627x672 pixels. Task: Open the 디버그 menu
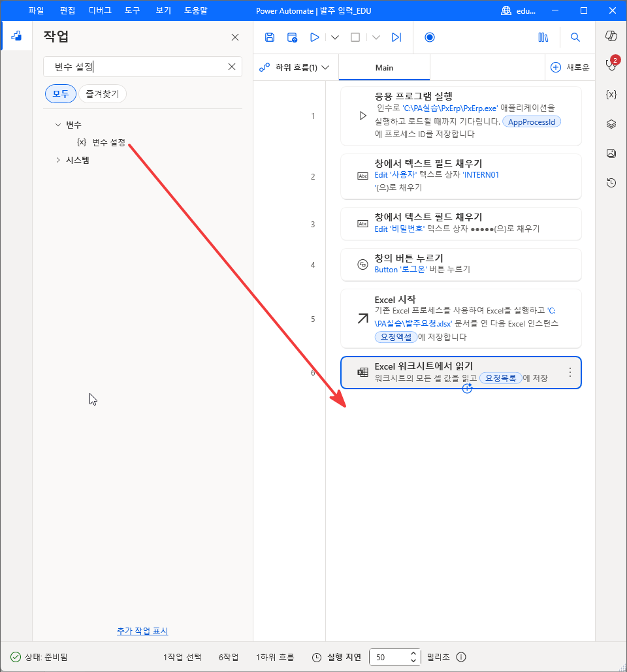click(100, 10)
